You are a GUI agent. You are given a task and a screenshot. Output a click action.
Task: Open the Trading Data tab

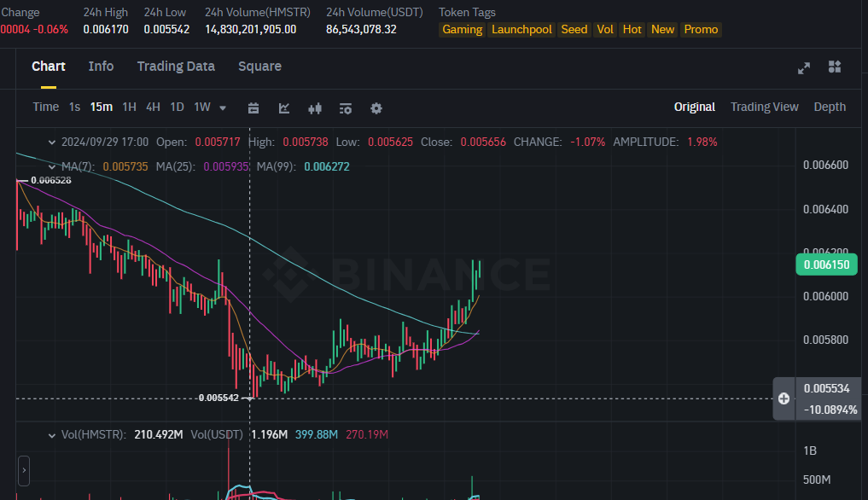(x=176, y=67)
